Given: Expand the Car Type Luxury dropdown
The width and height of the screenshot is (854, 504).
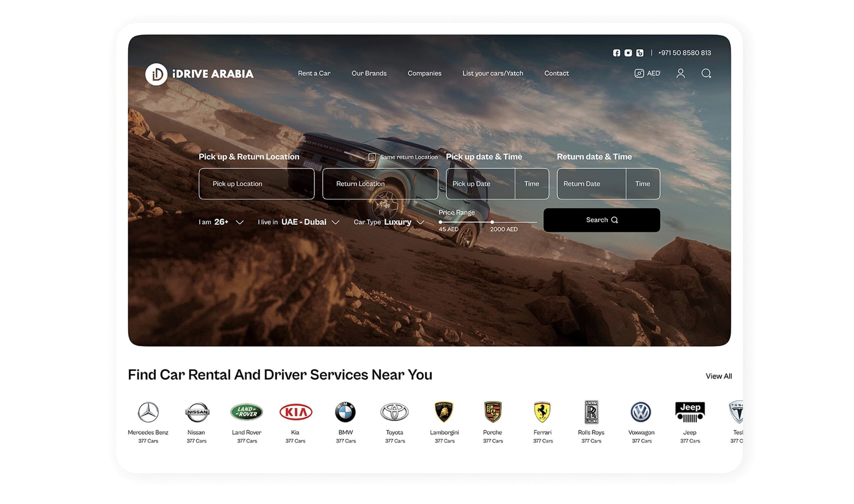Looking at the screenshot, I should tap(420, 222).
